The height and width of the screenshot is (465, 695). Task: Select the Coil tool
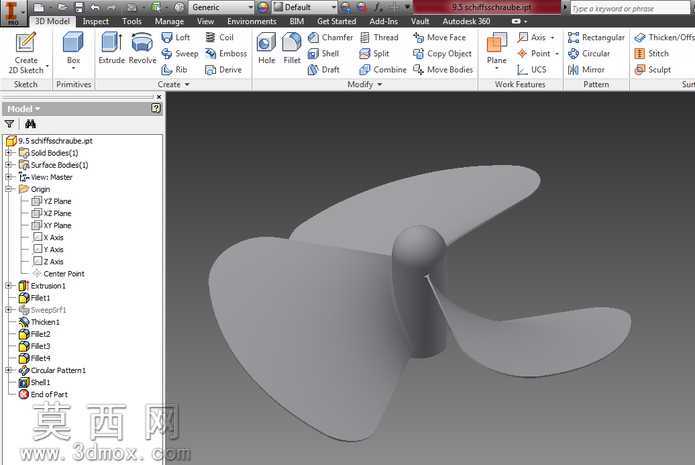[219, 38]
